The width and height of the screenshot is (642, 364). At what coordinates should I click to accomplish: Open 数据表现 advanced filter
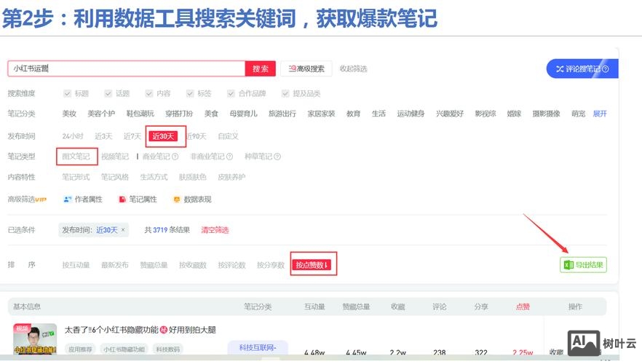(x=192, y=199)
